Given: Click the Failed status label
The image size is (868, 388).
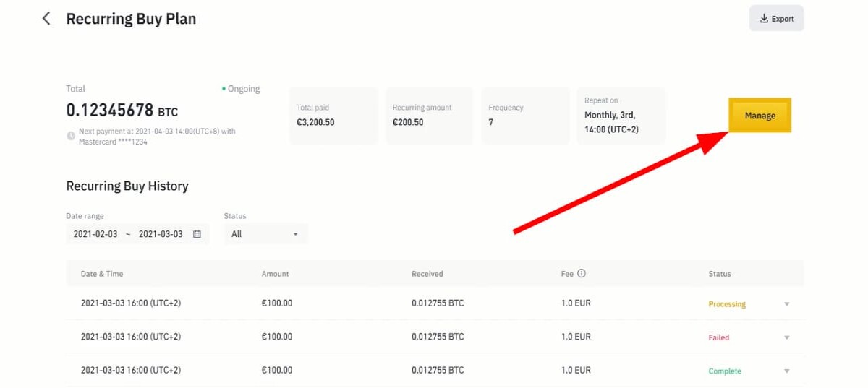Looking at the screenshot, I should [719, 337].
